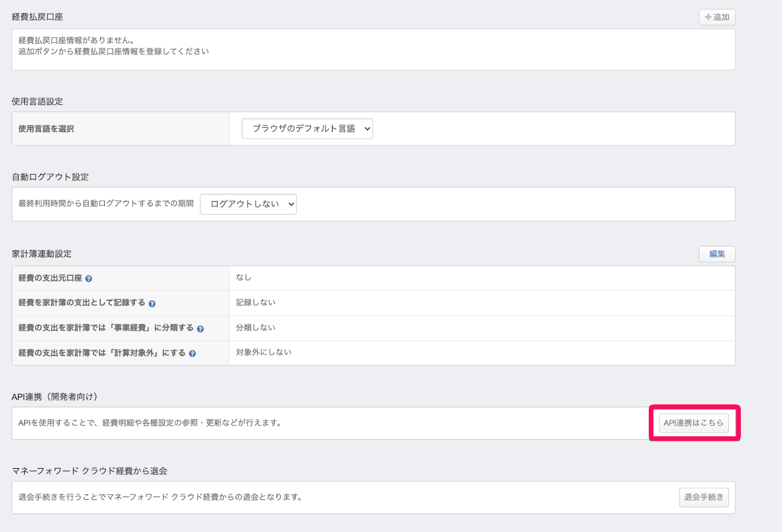Click the API連携（開発者向け） heading
Viewport: 782px width, 532px height.
(55, 397)
